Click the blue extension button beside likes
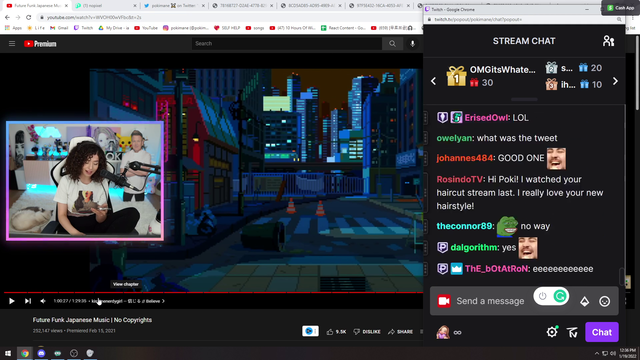The image size is (640, 360). point(310,331)
